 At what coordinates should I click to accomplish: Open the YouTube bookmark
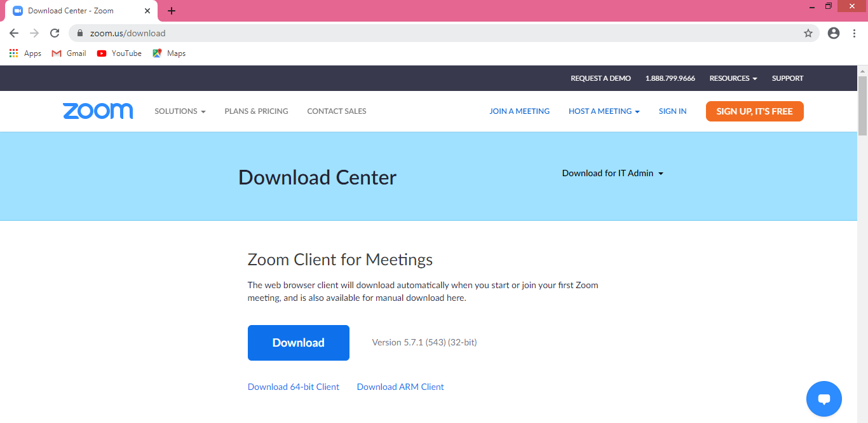119,53
